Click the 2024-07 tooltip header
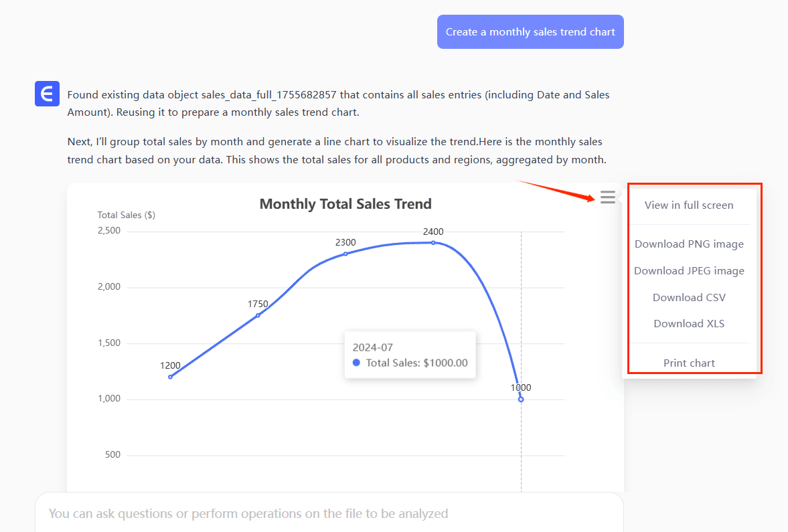788x532 pixels. [x=372, y=347]
